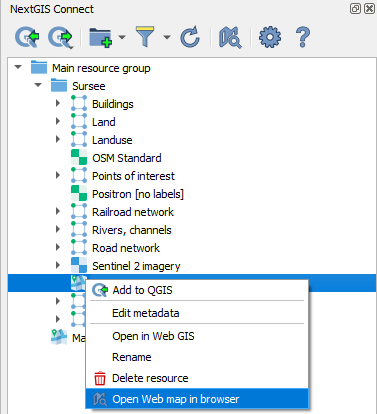Undock the NextGIS Connect panel

355,9
